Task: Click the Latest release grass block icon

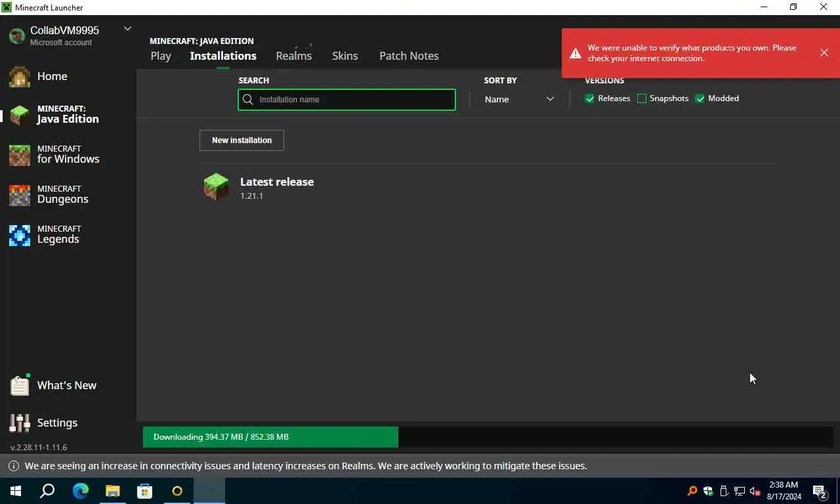Action: (x=216, y=187)
